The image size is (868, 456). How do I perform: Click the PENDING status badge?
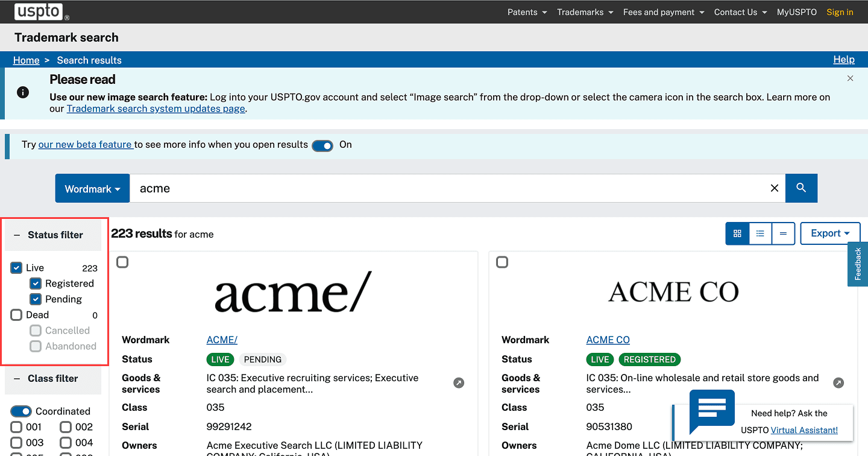(x=263, y=359)
